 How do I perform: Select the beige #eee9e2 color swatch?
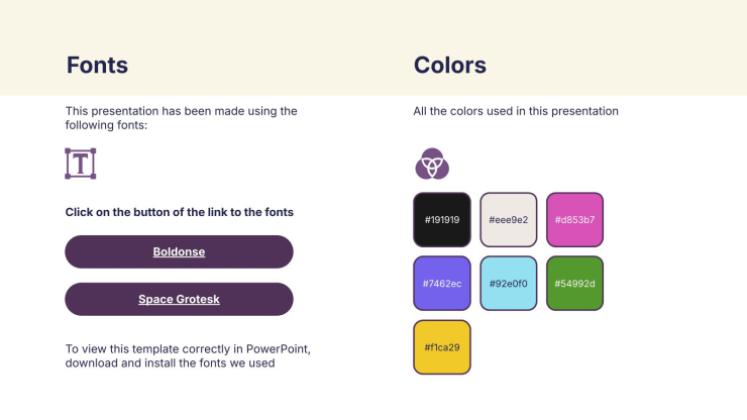coord(508,220)
